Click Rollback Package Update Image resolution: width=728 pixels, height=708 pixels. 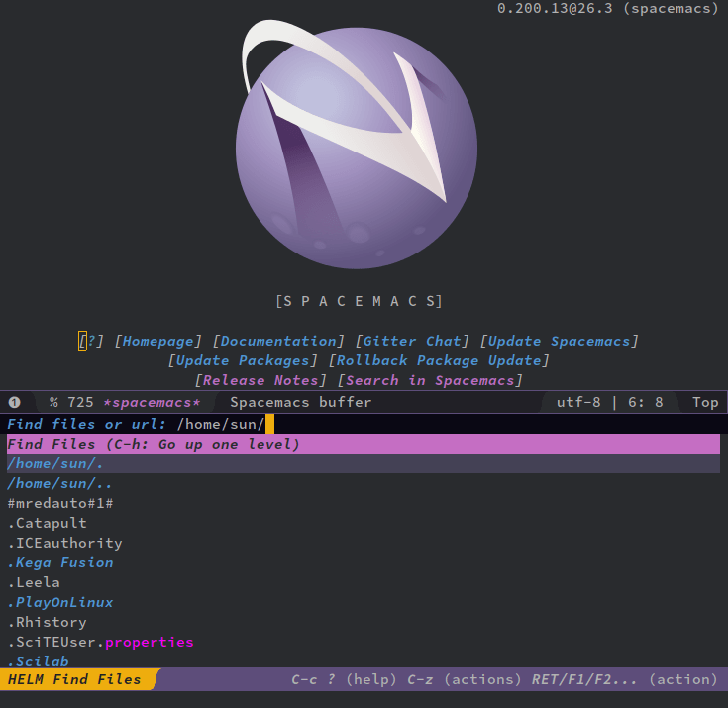[439, 361]
